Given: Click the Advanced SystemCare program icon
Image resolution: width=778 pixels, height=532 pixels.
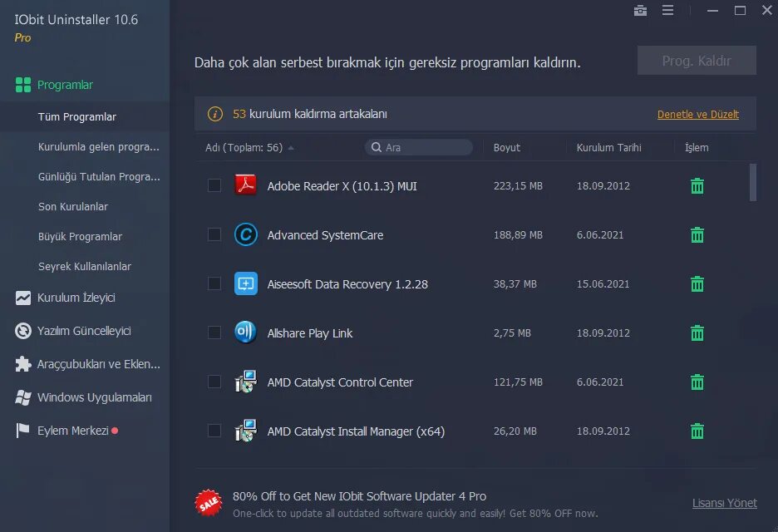Looking at the screenshot, I should point(245,234).
